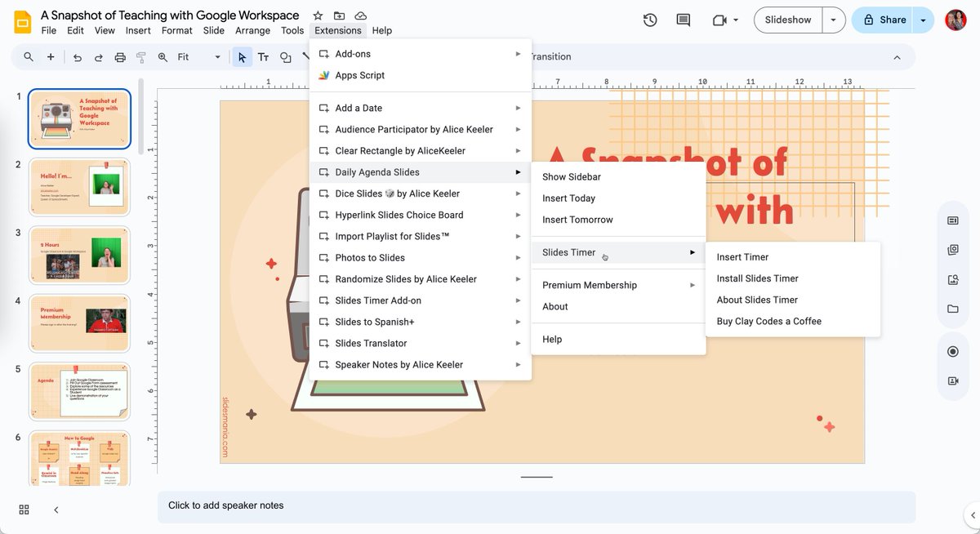Click the paint format icon
The width and height of the screenshot is (980, 534).
(141, 57)
